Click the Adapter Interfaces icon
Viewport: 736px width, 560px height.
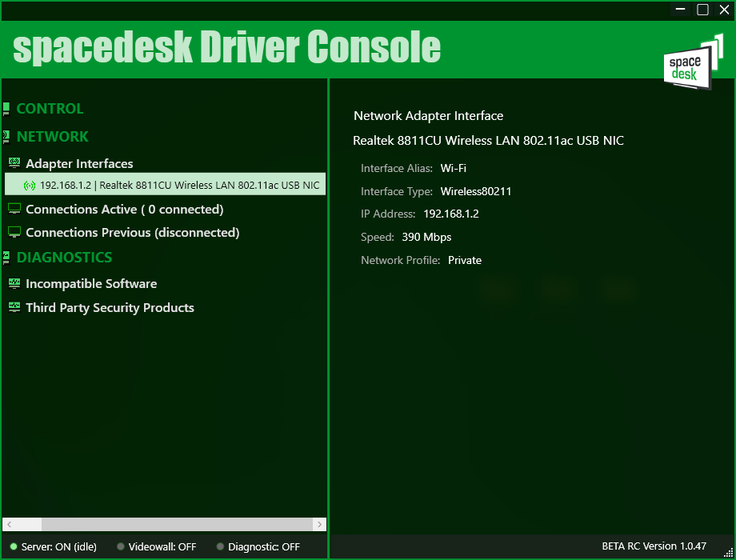tap(14, 163)
